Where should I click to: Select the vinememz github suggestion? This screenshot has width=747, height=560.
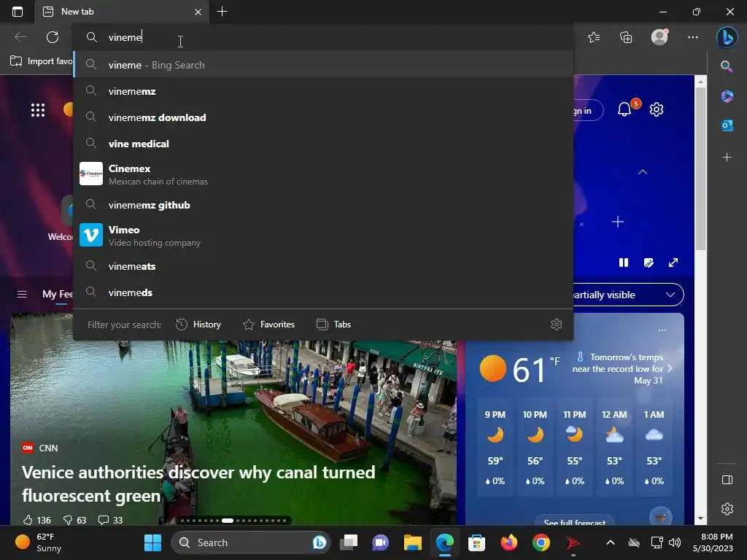click(323, 205)
